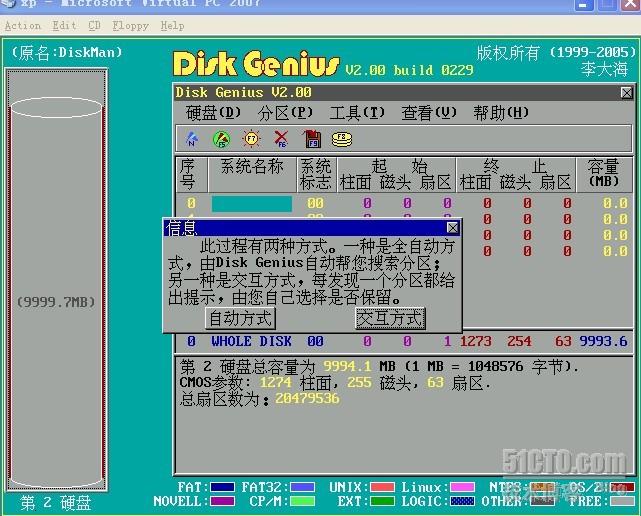Screen dimensions: 641x516
Task: Open the 查看(V) menu
Action: pos(429,113)
